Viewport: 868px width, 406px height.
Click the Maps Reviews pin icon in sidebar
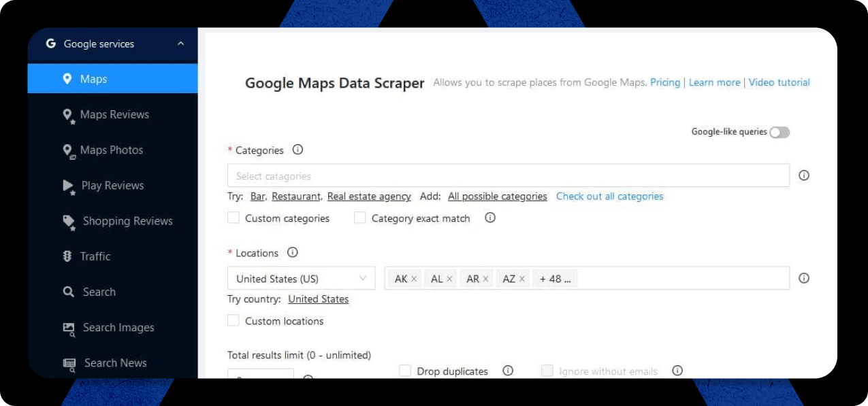coord(68,116)
